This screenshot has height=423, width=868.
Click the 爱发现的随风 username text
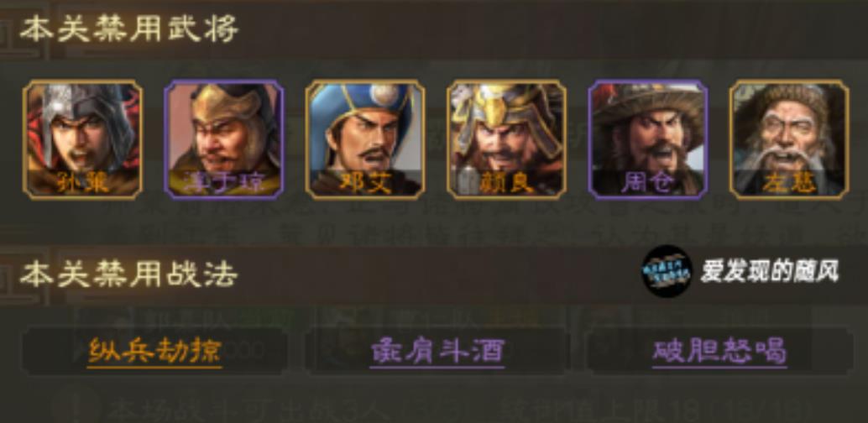pos(770,271)
